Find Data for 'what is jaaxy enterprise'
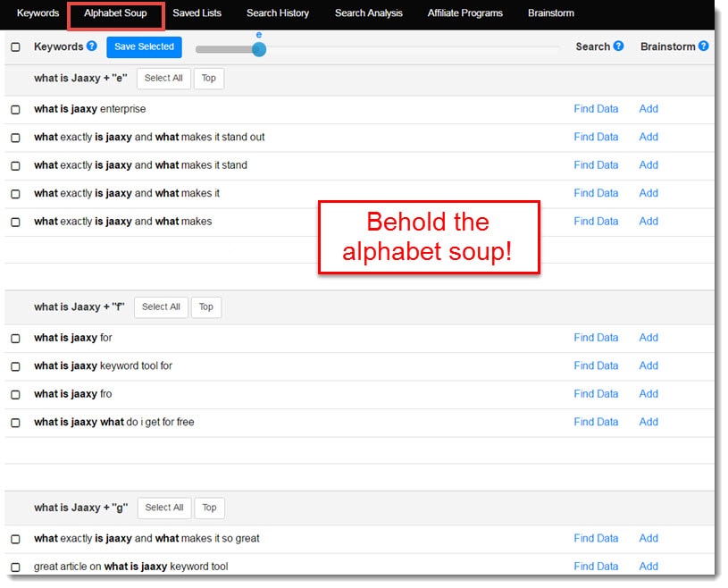Image resolution: width=728 pixels, height=588 pixels. coord(596,109)
